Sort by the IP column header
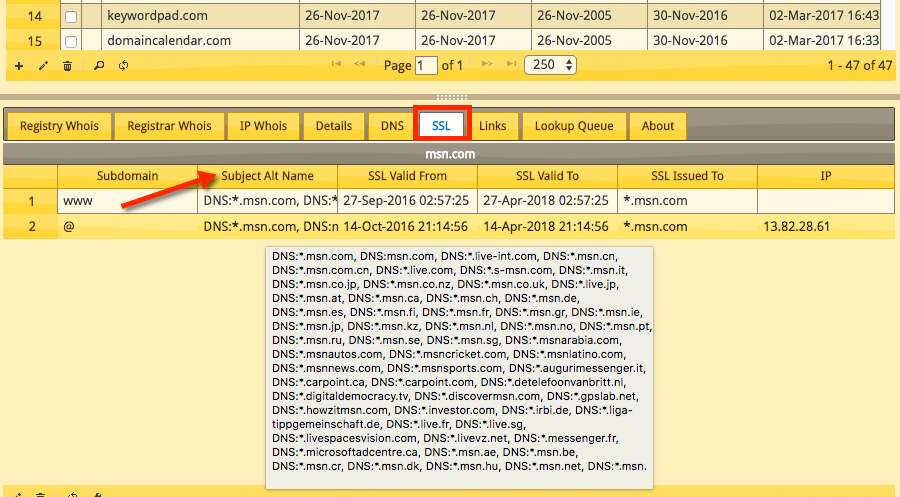Viewport: 900px width, 497px height. click(826, 176)
